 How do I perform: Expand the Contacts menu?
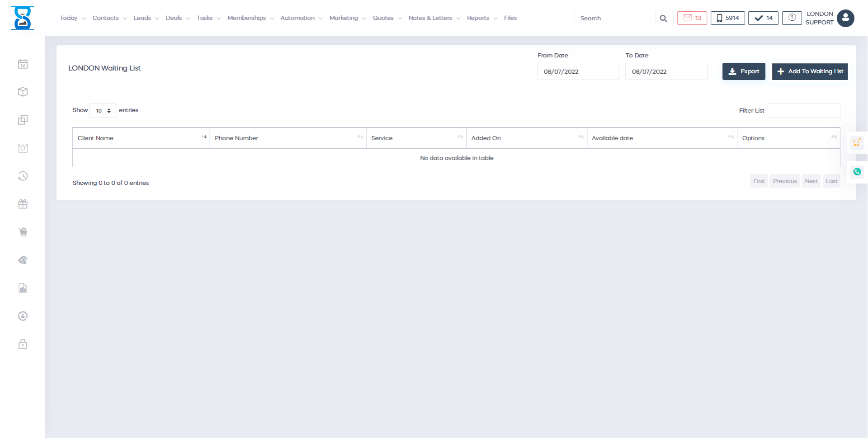pos(109,18)
